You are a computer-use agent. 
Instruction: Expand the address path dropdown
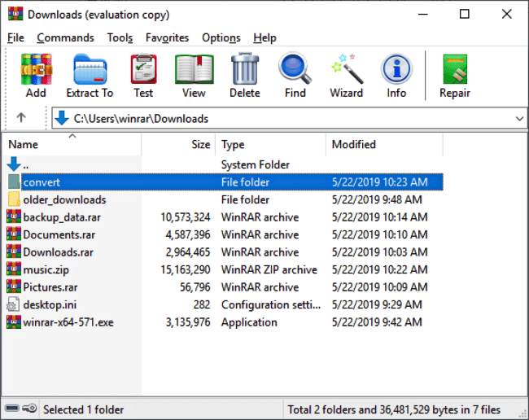tap(519, 118)
